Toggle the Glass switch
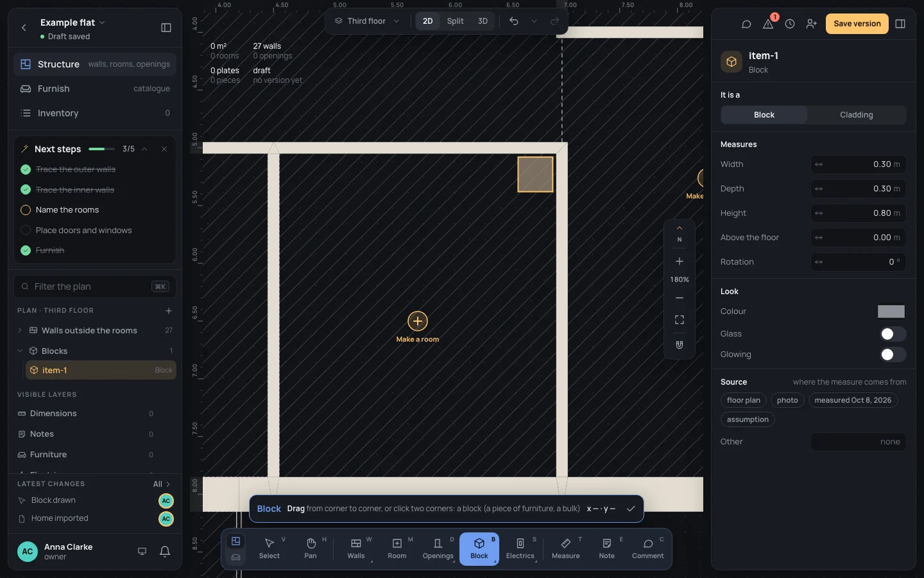Image resolution: width=924 pixels, height=578 pixels. click(893, 334)
